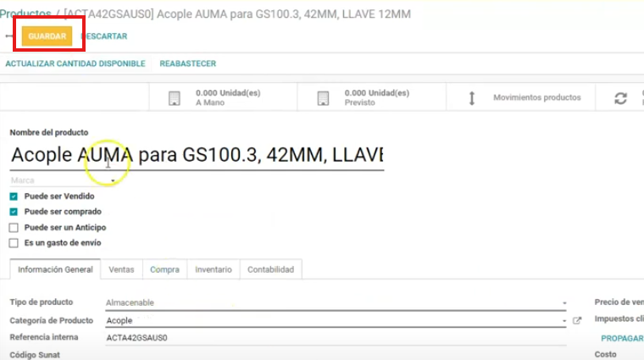Viewport: 644px width, 360px height.
Task: Switch to the Ventas tab
Action: coord(121,269)
